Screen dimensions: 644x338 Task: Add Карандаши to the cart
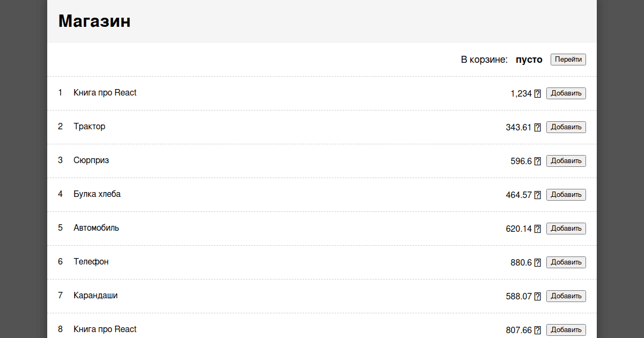566,296
